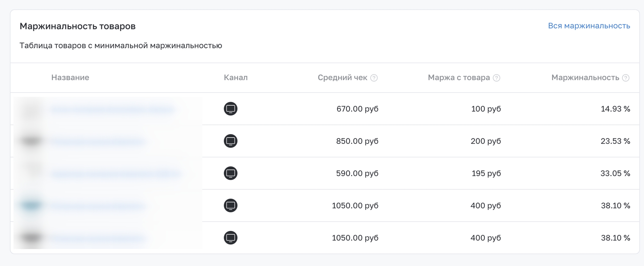Open the product name link in the last row
Viewport: 644px width, 266px height.
tap(98, 239)
